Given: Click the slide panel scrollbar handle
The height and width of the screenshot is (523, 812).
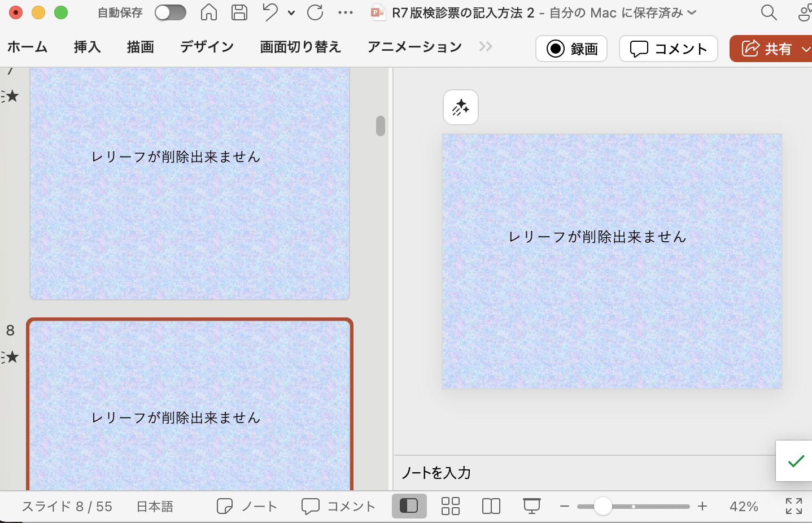Looking at the screenshot, I should (381, 126).
